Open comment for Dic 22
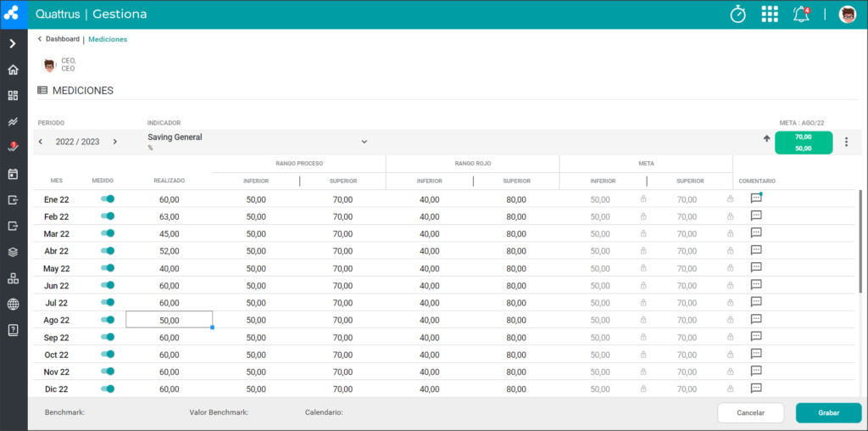This screenshot has width=868, height=431. coord(756,389)
